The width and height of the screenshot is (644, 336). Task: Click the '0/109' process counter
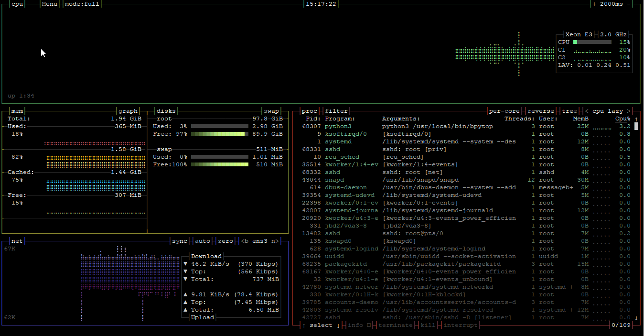click(621, 325)
